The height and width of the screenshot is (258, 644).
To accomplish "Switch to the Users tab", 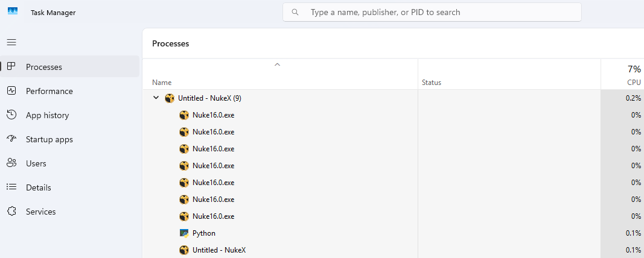I will (70, 163).
